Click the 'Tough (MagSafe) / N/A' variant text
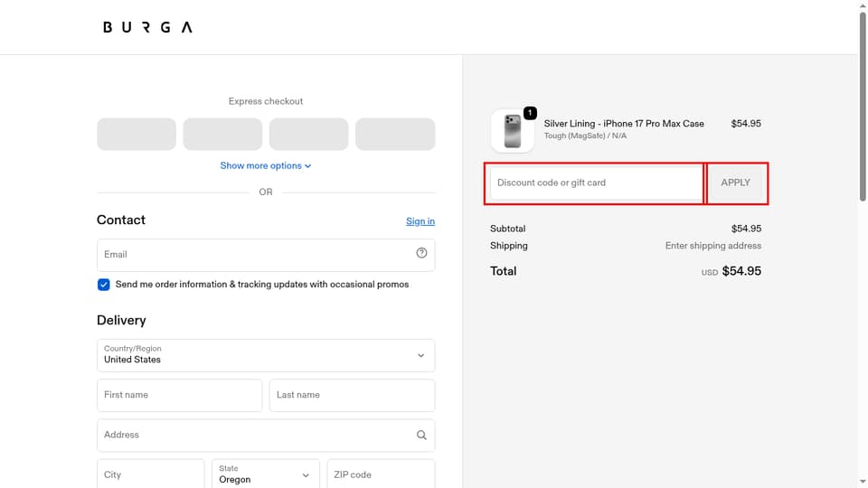 (585, 136)
